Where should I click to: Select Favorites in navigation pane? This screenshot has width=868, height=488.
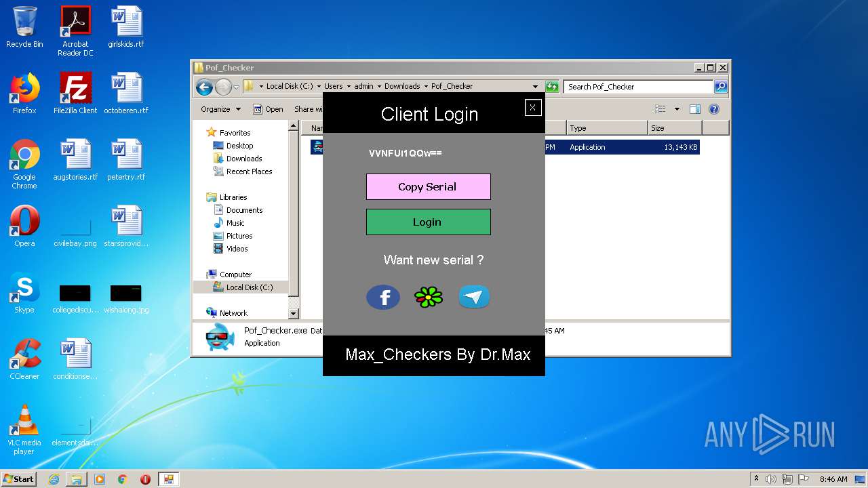(x=229, y=133)
